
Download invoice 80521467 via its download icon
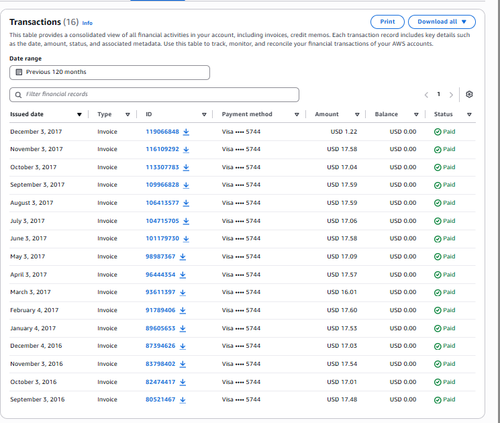click(x=183, y=400)
